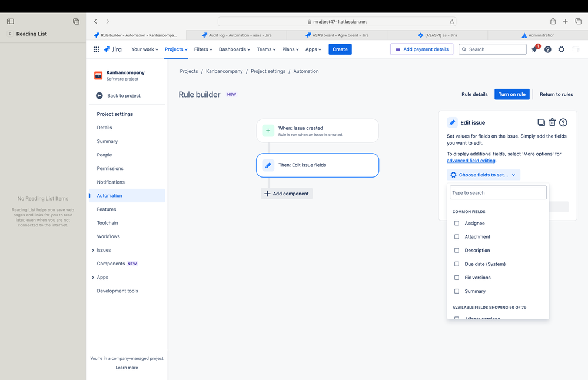Click Turn on rule button
Image resolution: width=588 pixels, height=380 pixels.
(512, 95)
